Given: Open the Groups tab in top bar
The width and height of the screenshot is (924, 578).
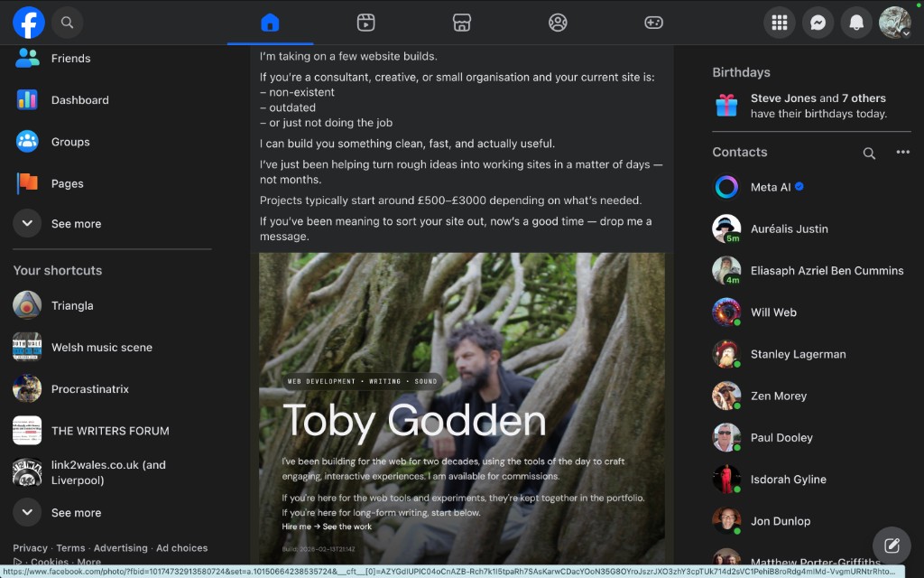Looking at the screenshot, I should 558,23.
